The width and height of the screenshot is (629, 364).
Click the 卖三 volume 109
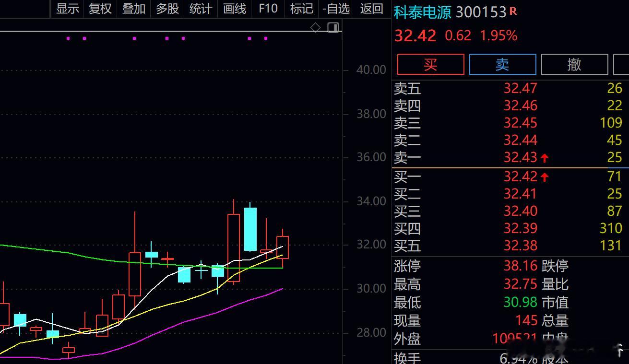tap(611, 123)
